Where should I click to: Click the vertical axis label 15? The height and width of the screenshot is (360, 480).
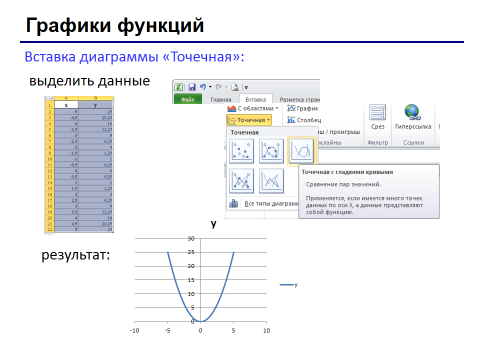(x=191, y=280)
